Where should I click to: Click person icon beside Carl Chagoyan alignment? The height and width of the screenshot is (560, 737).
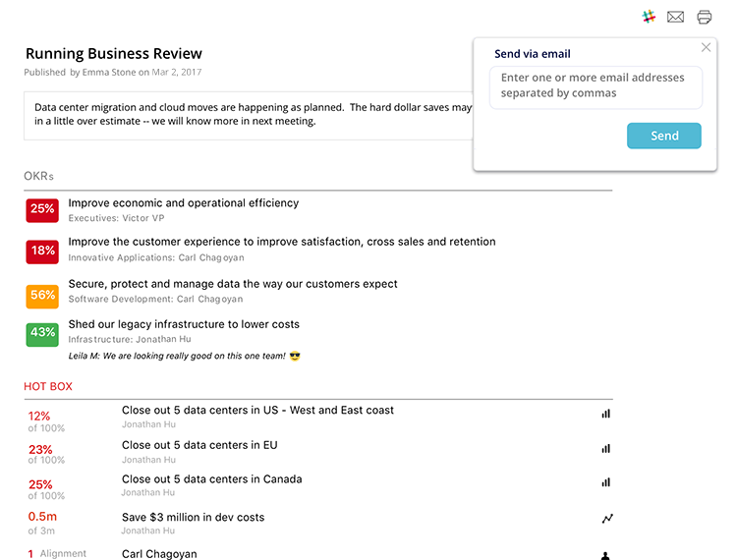tap(605, 555)
